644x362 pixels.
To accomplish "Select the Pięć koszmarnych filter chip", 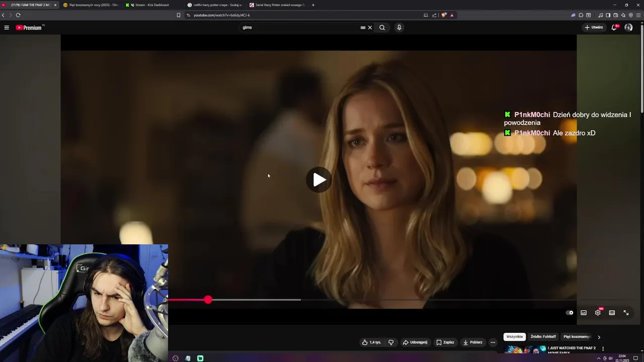I will tap(577, 337).
